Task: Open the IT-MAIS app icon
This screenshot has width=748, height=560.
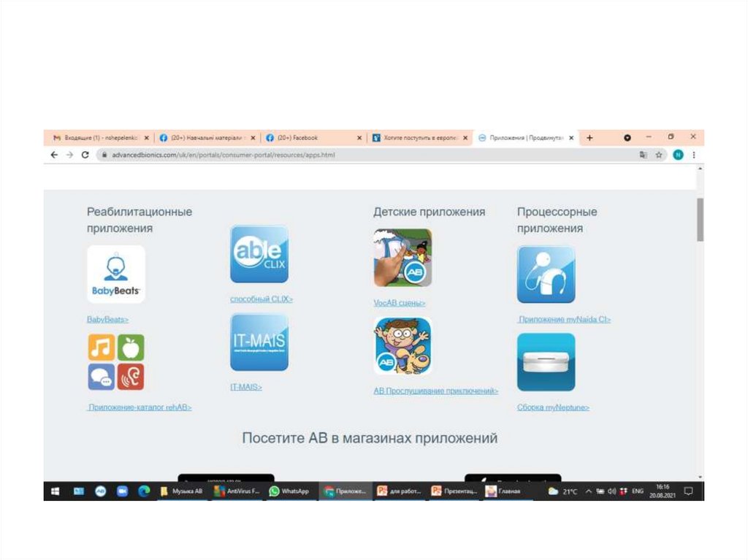Action: click(x=259, y=342)
